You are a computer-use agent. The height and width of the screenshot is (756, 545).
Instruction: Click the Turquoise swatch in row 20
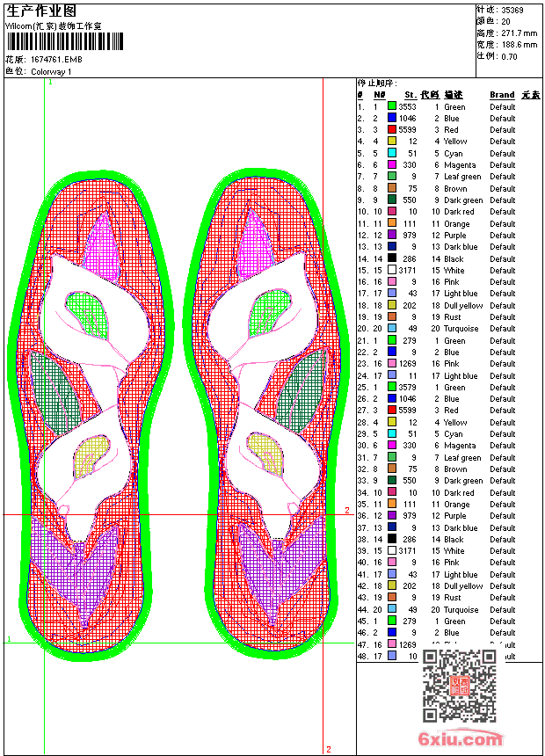[392, 329]
